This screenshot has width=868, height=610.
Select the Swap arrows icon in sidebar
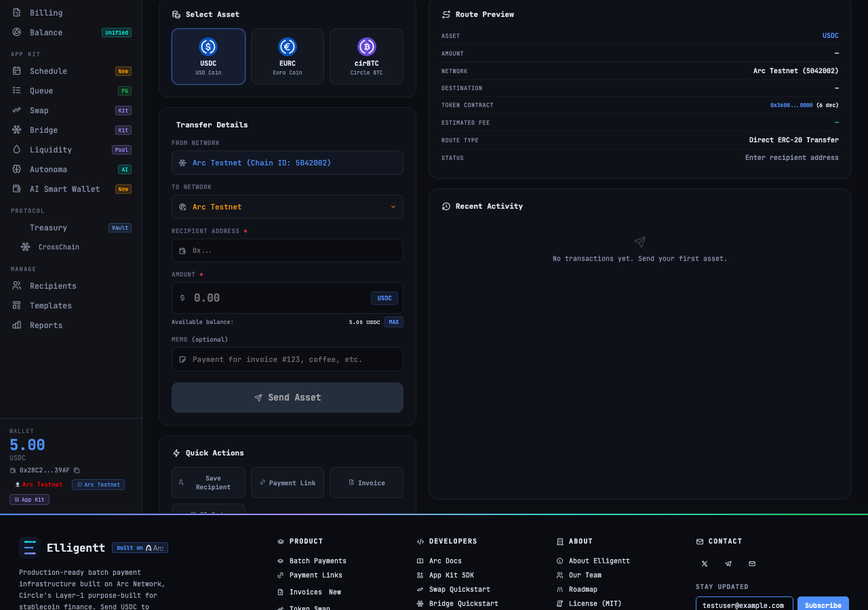16,110
